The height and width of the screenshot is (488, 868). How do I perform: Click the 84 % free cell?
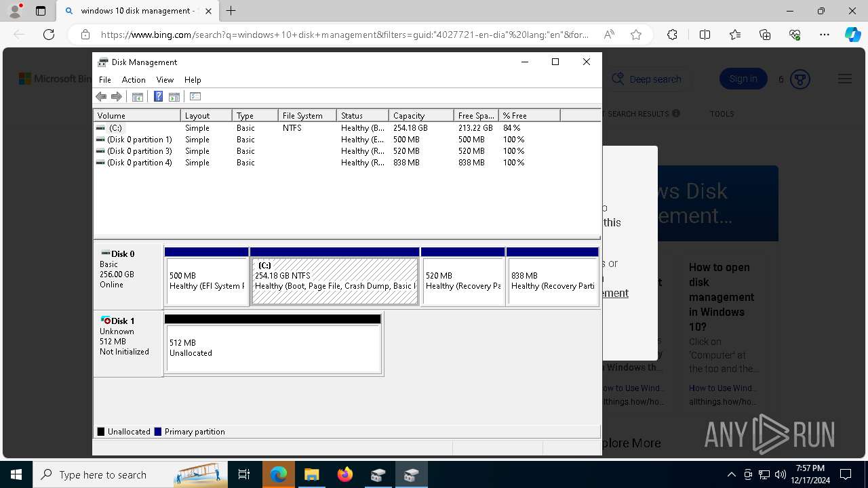[511, 128]
